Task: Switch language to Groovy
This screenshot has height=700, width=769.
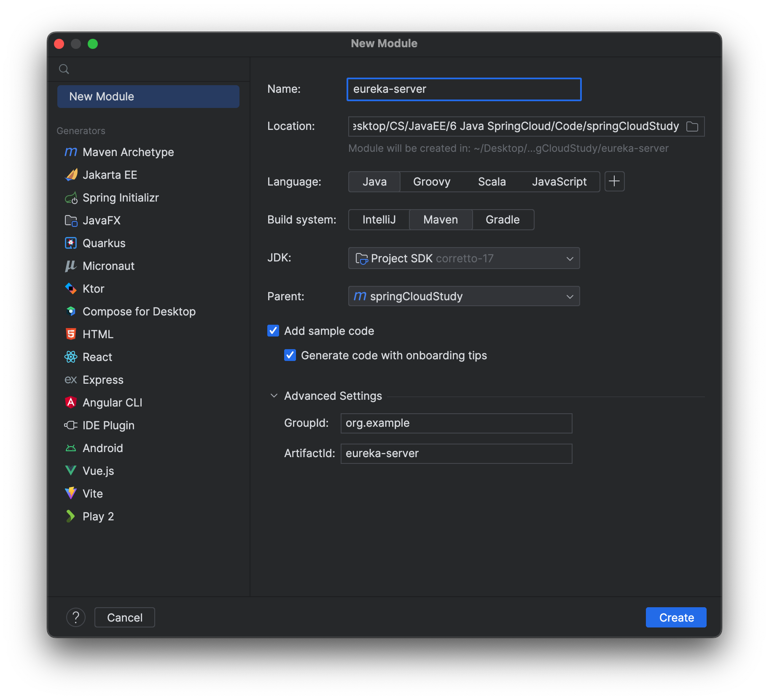Action: click(431, 181)
